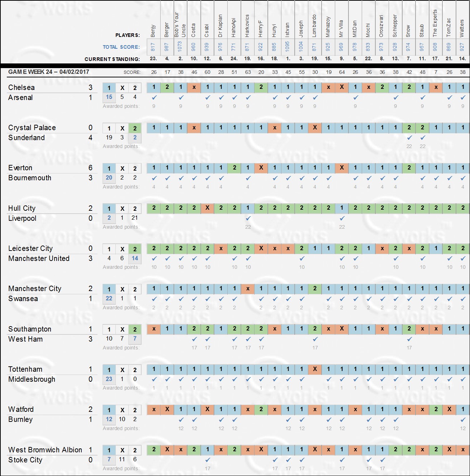470x476 pixels.
Task: Click Benjy's checkmark for Chelsea vs Arsenal
Action: (x=154, y=97)
